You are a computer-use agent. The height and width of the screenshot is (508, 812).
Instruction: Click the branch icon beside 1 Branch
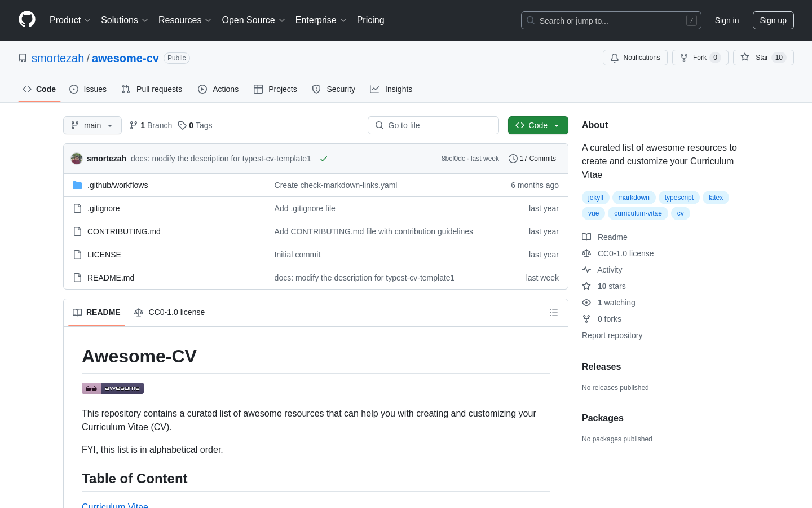tap(134, 125)
